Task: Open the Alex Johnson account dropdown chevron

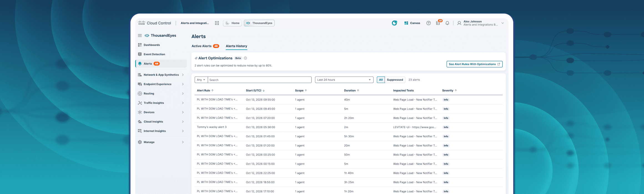Action: pos(502,23)
